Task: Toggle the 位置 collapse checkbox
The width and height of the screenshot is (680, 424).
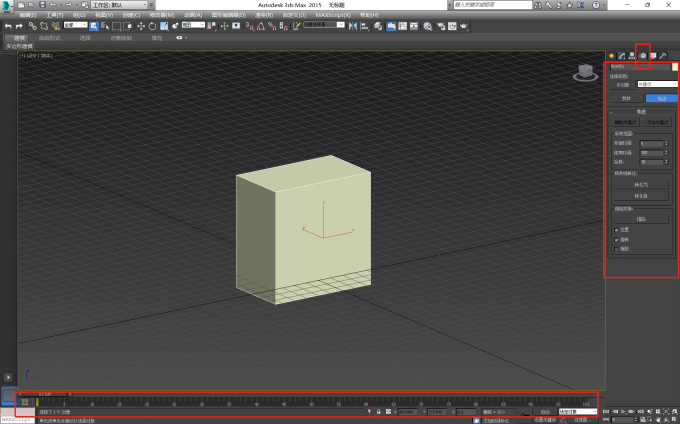Action: (616, 230)
